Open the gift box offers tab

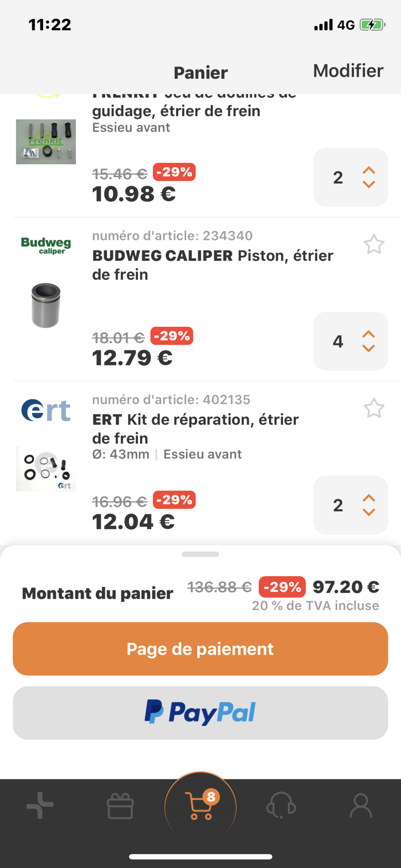pos(120,806)
